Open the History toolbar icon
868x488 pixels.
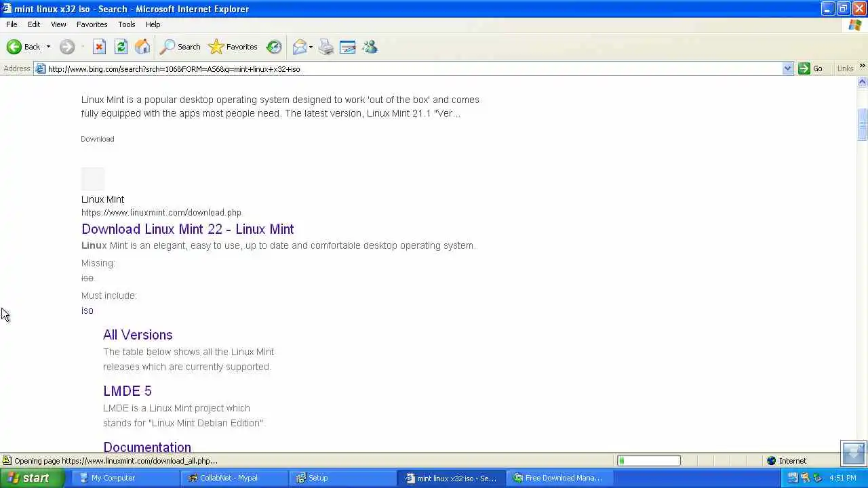[274, 47]
